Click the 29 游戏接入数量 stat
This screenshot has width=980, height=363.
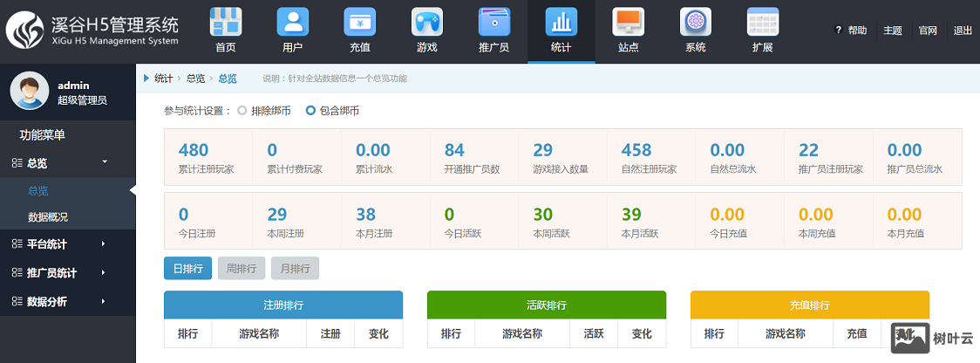(x=563, y=157)
